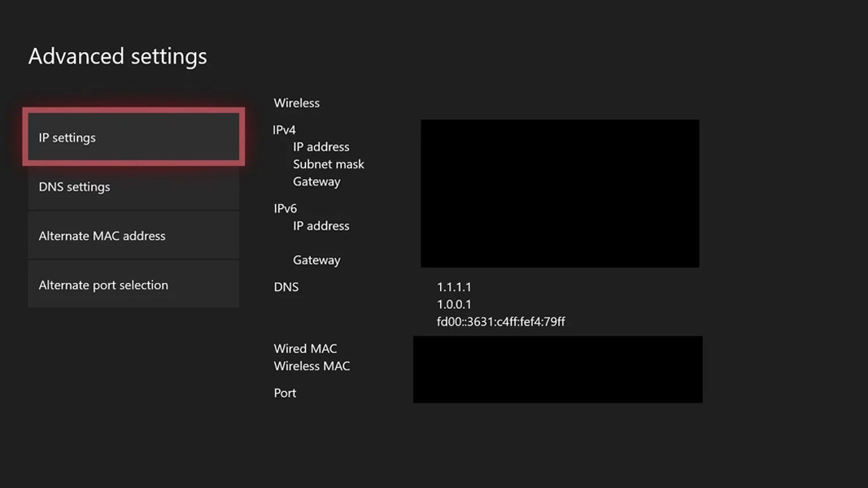Click the Port label

pyautogui.click(x=285, y=393)
